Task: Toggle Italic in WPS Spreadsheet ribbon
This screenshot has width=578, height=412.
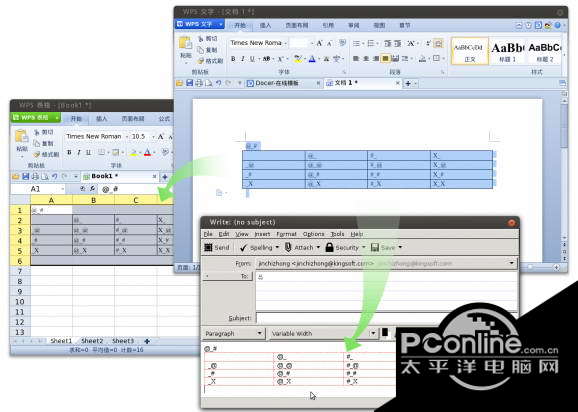Action: [79, 152]
